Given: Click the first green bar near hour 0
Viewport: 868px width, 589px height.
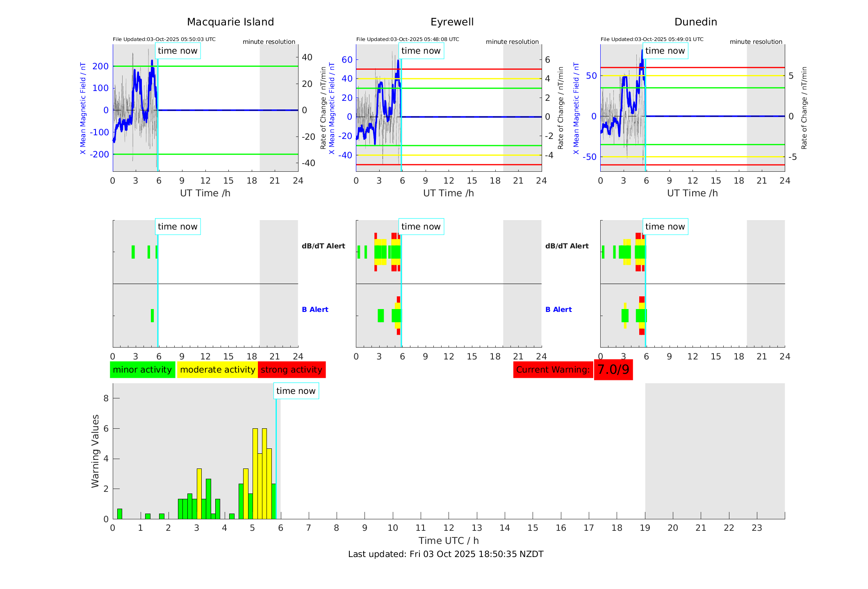Looking at the screenshot, I should pyautogui.click(x=120, y=514).
